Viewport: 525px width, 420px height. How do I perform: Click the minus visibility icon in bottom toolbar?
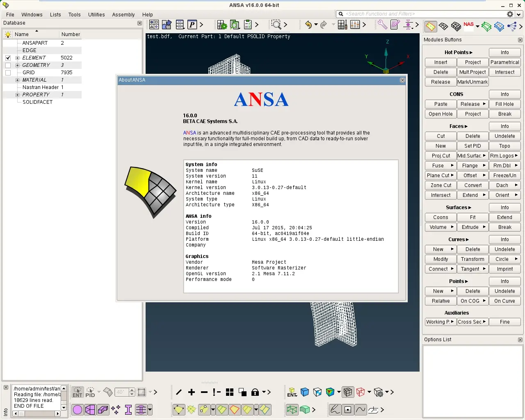[204, 392]
